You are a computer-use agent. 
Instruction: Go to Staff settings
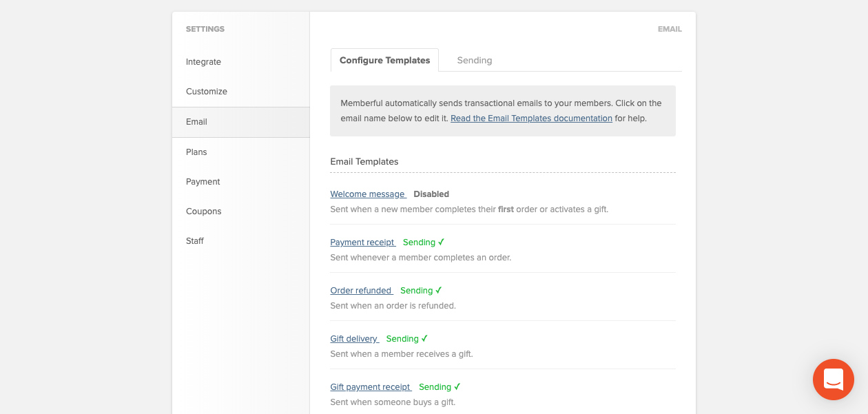(x=195, y=241)
